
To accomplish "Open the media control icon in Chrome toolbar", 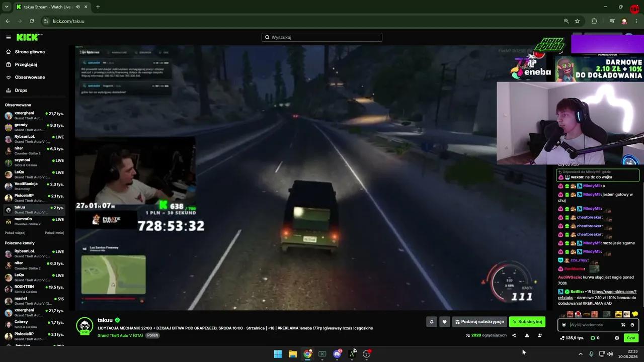I will 612,21.
